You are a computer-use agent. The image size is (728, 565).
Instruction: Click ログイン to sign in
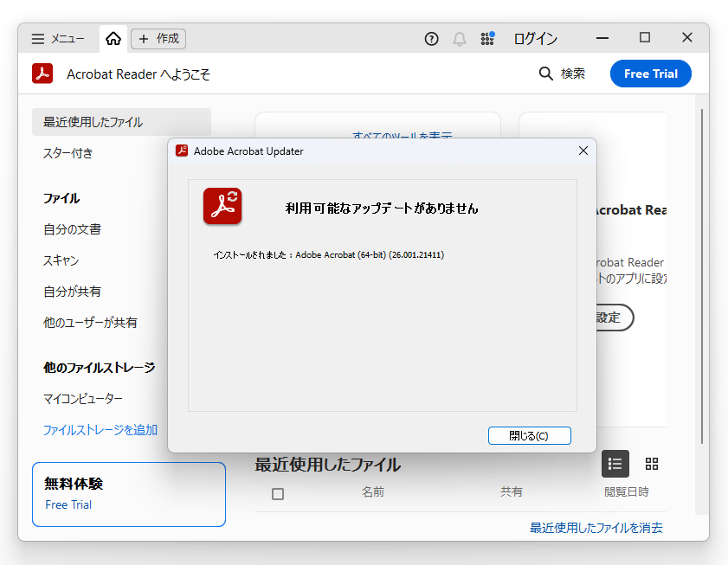535,38
